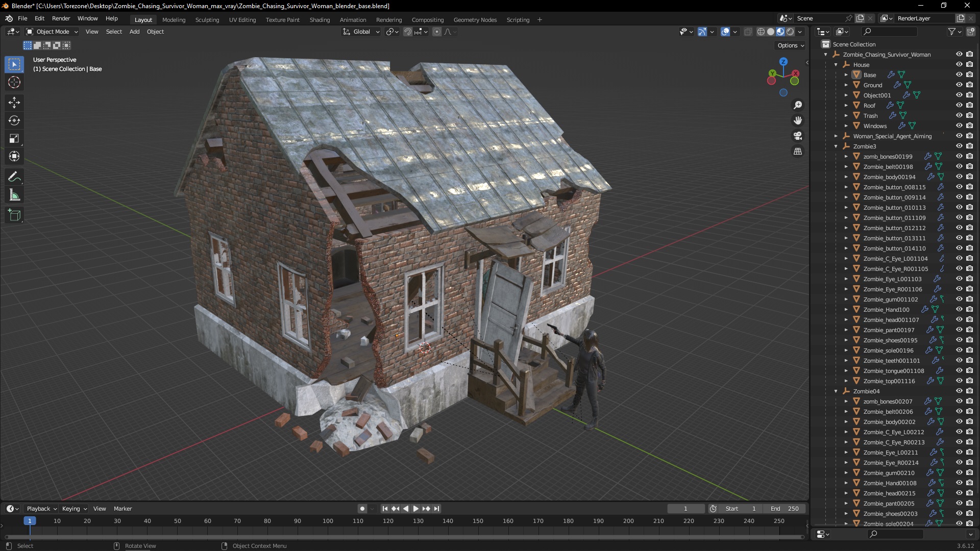Select the Move tool in toolbar
980x551 pixels.
click(15, 101)
